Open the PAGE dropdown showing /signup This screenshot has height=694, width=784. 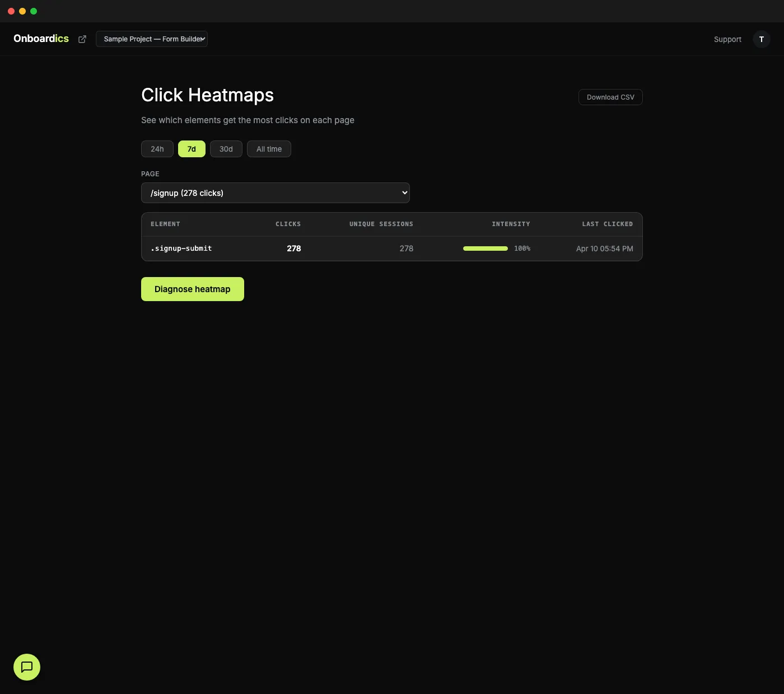tap(276, 193)
